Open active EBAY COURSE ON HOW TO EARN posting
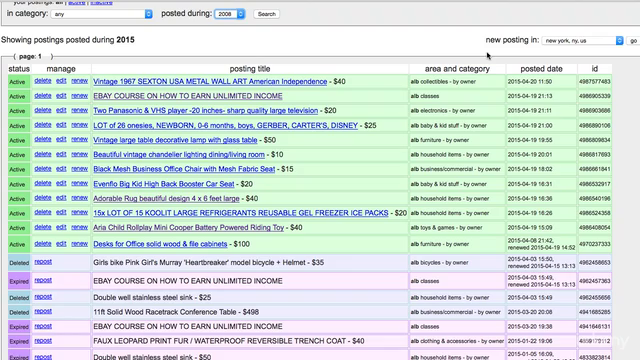Screen dimensions: 640x360 (188, 96)
